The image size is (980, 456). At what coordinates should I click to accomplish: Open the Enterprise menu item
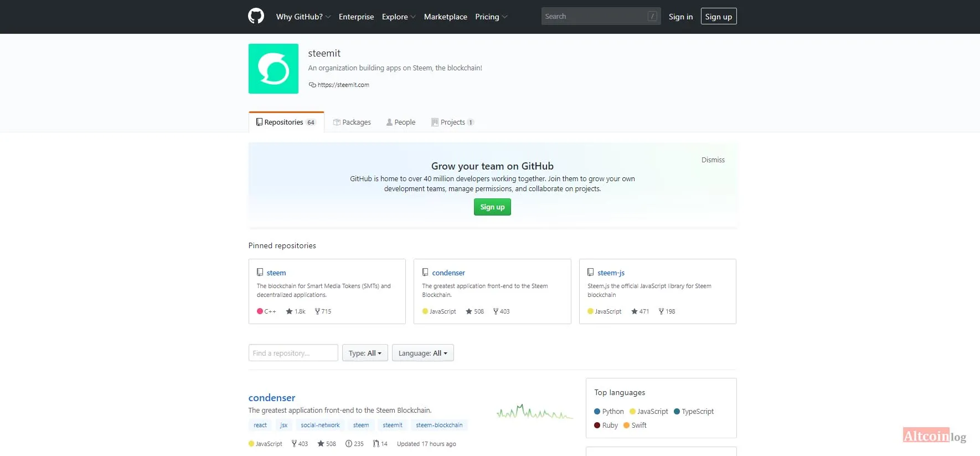tap(356, 17)
